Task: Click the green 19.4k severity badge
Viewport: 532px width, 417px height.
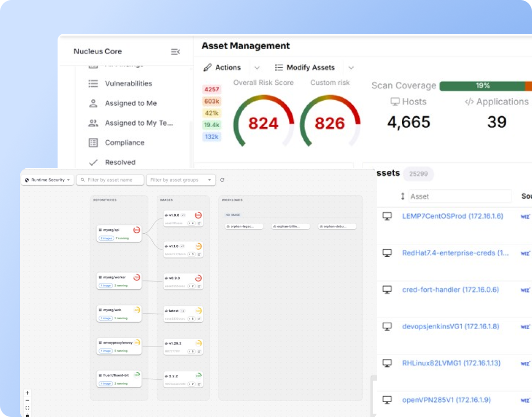Action: click(x=212, y=125)
